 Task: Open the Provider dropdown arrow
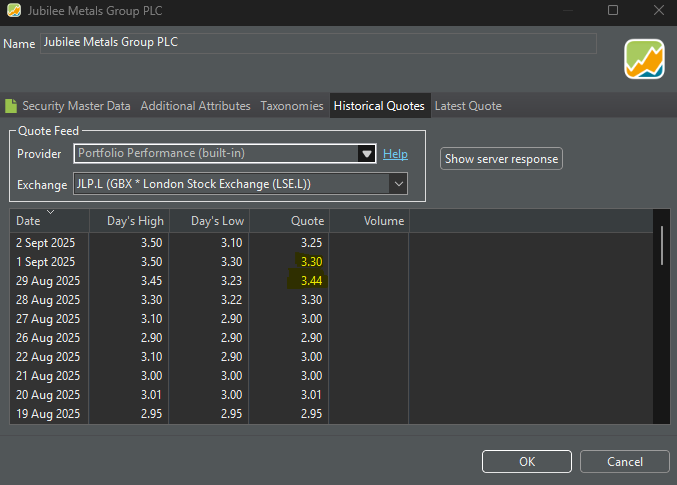click(367, 154)
